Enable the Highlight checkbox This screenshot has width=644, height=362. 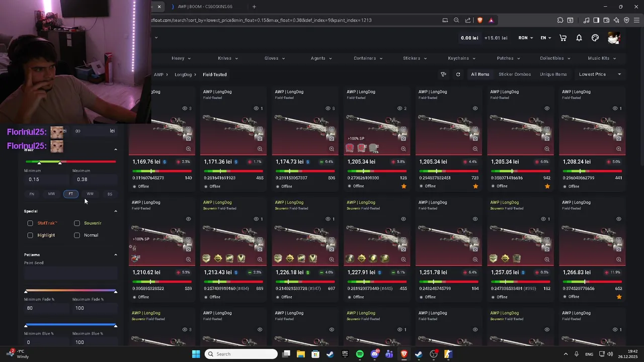pyautogui.click(x=30, y=235)
